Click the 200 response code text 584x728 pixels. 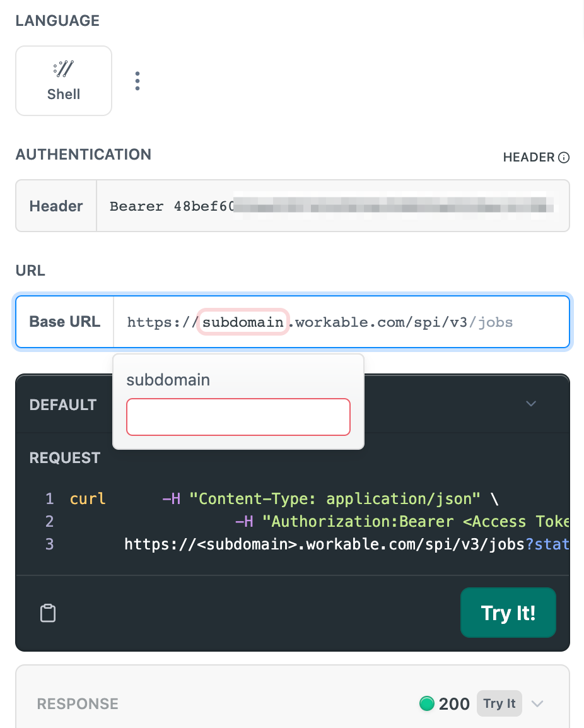454,704
